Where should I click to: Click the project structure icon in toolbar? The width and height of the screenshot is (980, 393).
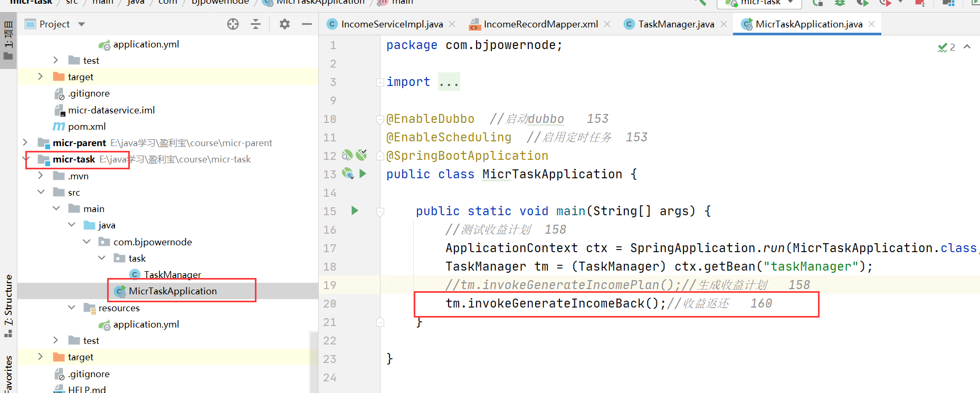click(948, 3)
